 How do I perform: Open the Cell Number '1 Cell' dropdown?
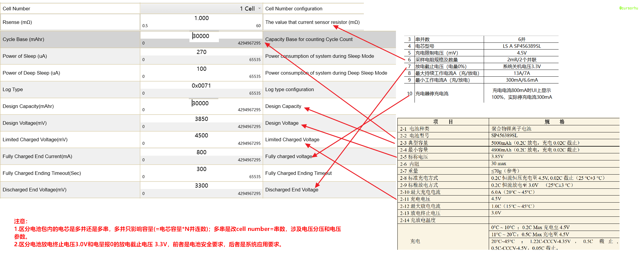[202, 9]
